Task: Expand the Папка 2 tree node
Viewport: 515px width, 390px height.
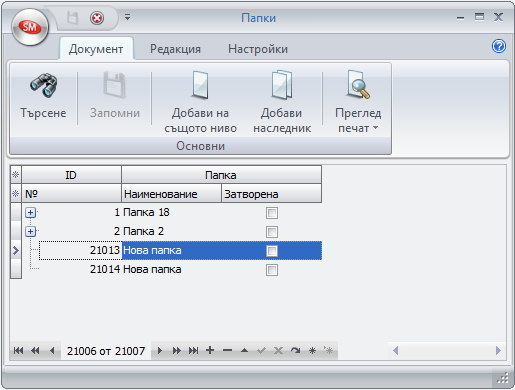Action: [x=30, y=231]
